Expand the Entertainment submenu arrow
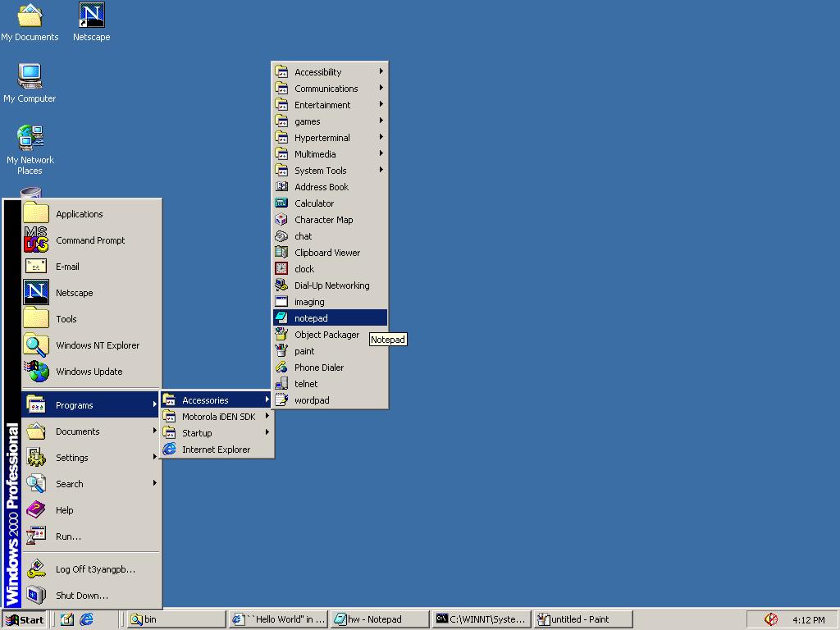 381,104
